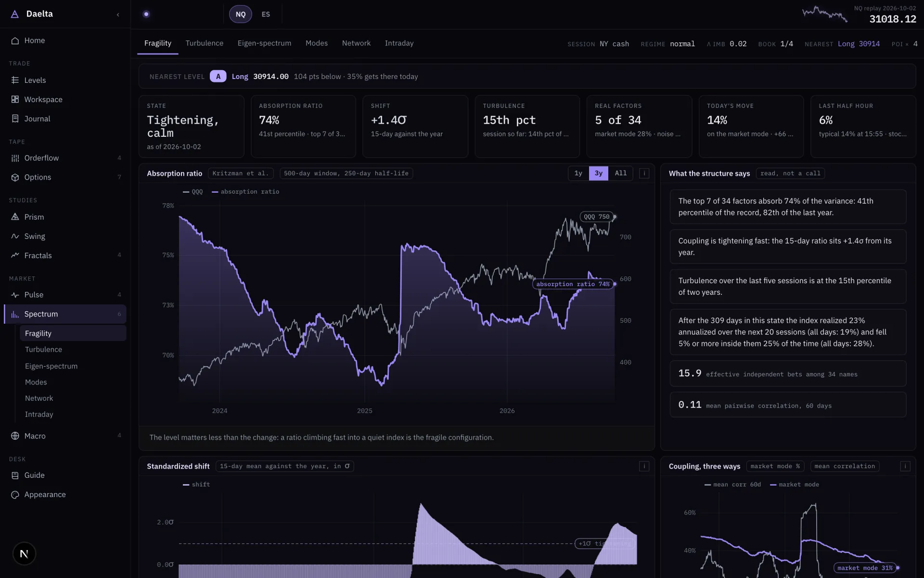924x578 pixels.
Task: Open the Journal icon
Action: coord(15,118)
